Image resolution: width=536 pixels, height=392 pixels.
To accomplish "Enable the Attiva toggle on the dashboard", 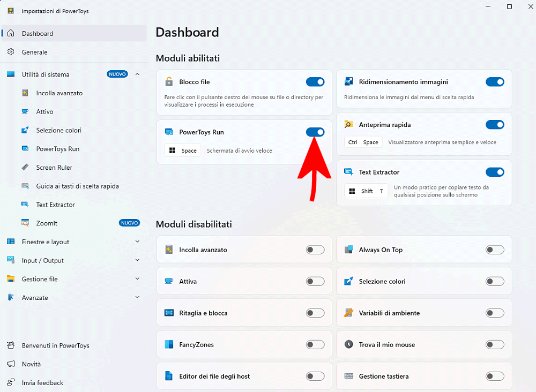I will click(315, 281).
